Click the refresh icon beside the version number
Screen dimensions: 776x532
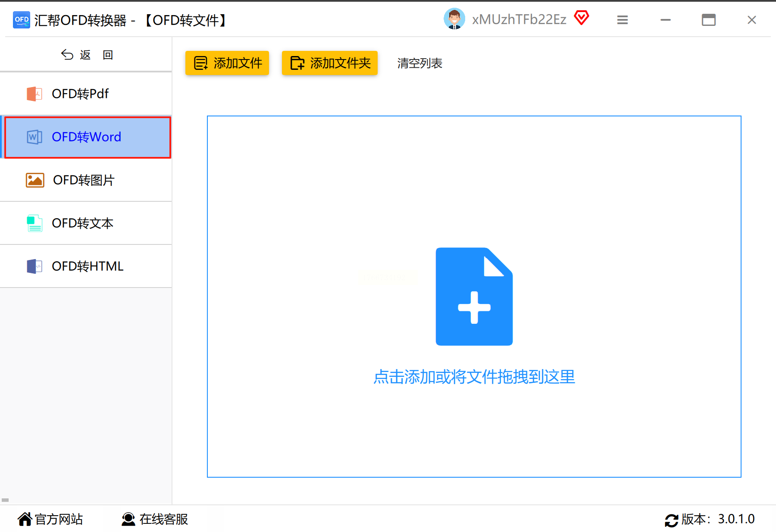671,520
